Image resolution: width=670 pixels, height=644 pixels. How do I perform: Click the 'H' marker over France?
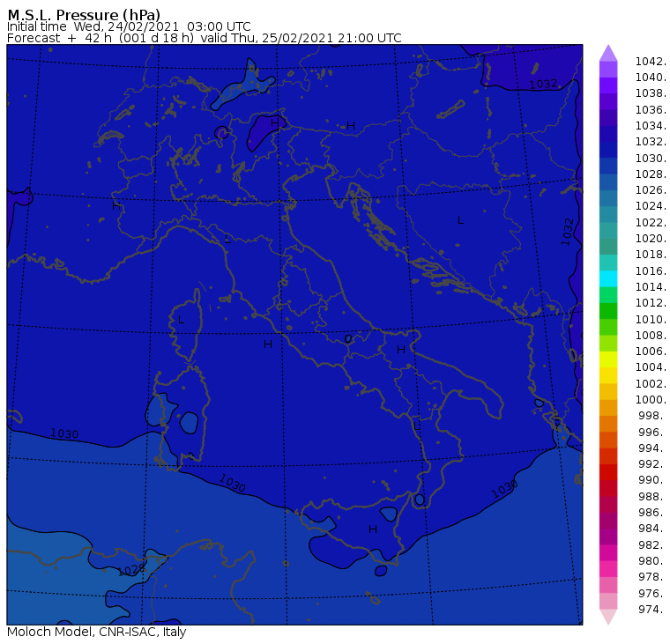(x=115, y=206)
